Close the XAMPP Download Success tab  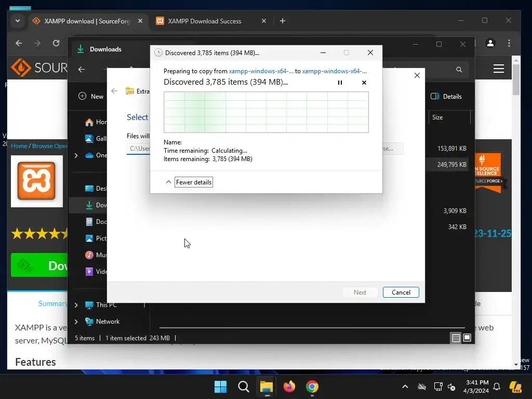click(x=263, y=21)
